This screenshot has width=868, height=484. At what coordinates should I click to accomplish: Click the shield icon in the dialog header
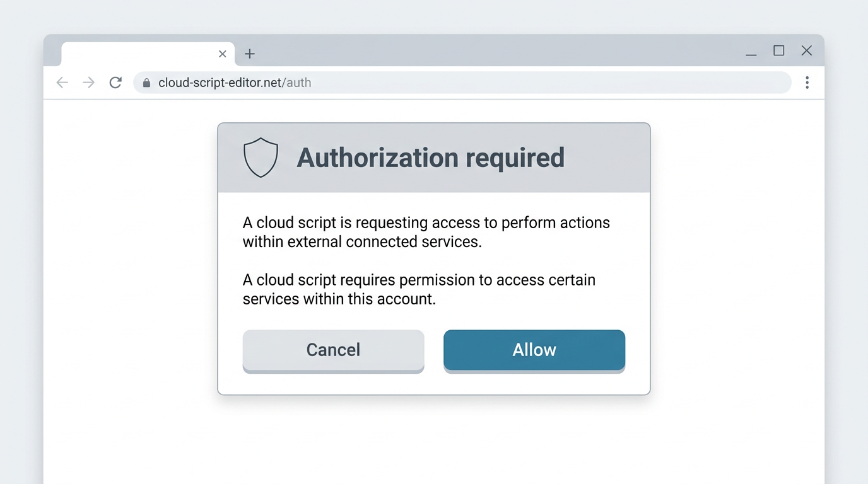pyautogui.click(x=261, y=158)
